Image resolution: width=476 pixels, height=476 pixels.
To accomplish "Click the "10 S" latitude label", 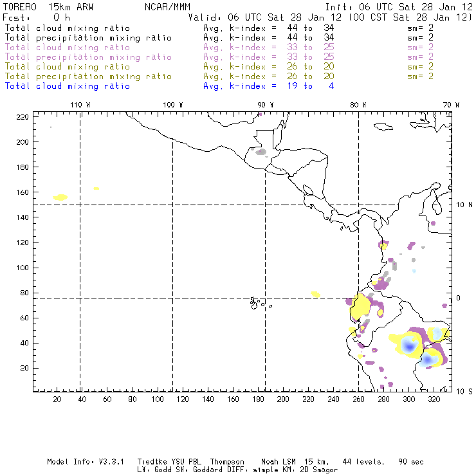I will click(x=464, y=392).
